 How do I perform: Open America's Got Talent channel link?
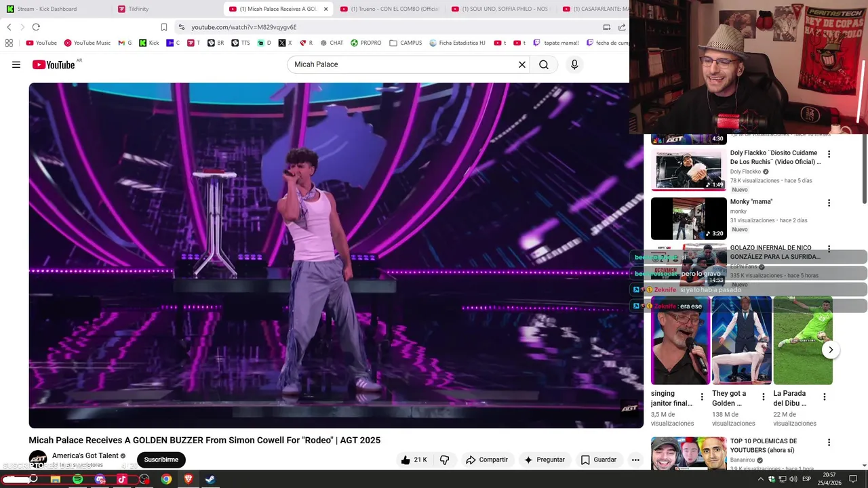(x=85, y=455)
